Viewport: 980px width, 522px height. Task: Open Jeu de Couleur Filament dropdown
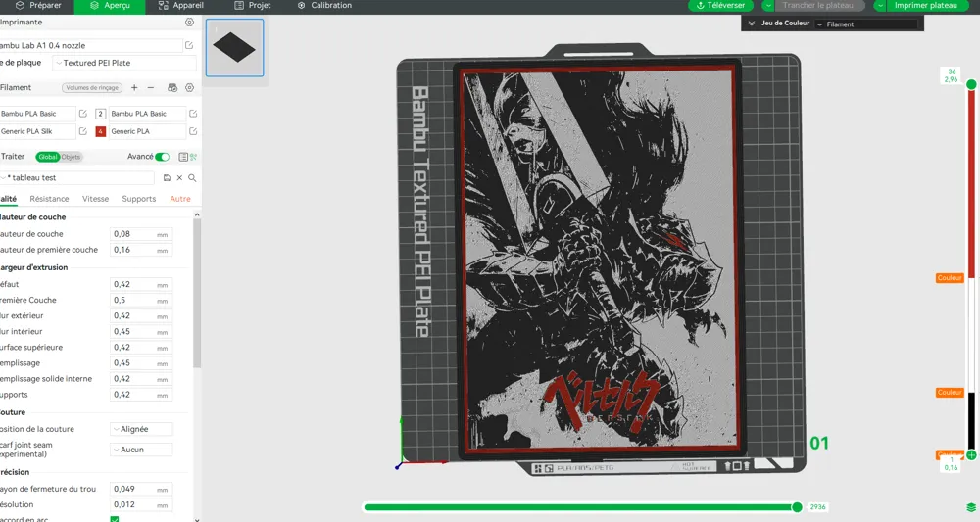click(866, 24)
